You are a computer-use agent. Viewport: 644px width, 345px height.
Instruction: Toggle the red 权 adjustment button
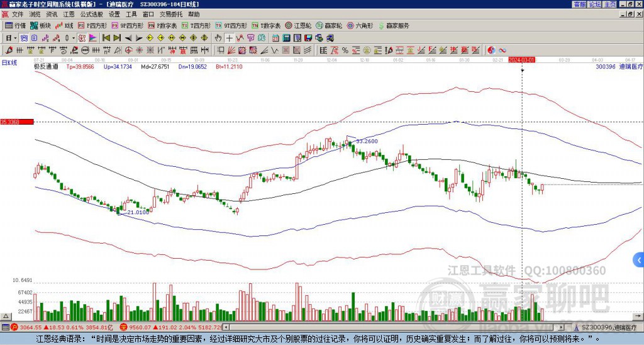[x=82, y=38]
